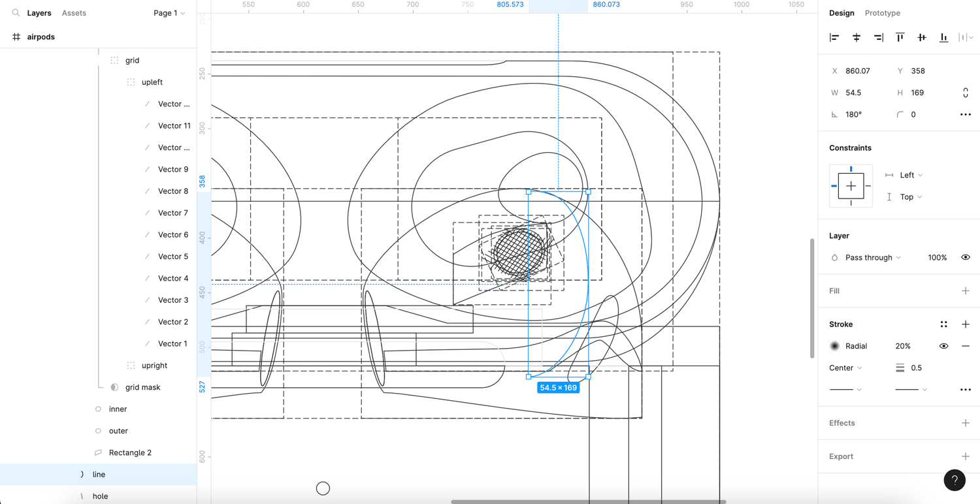Image resolution: width=980 pixels, height=504 pixels.
Task: Select the line layer
Action: pyautogui.click(x=98, y=475)
